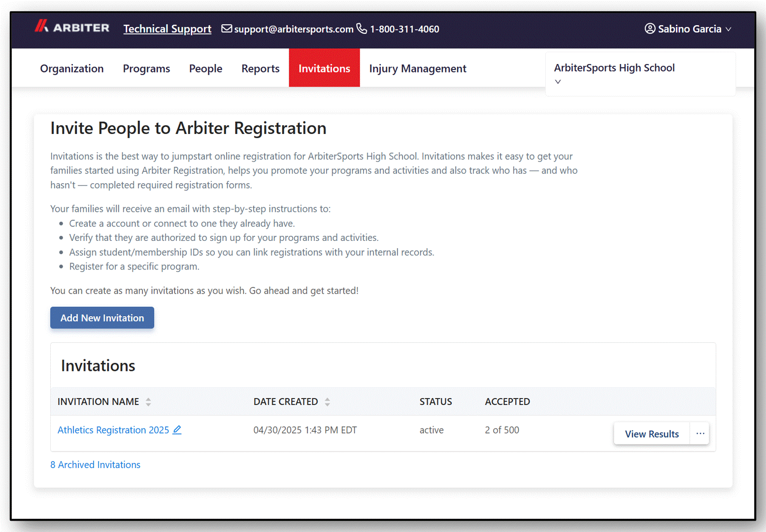This screenshot has height=532, width=766.
Task: Go to the People tab
Action: pos(205,68)
